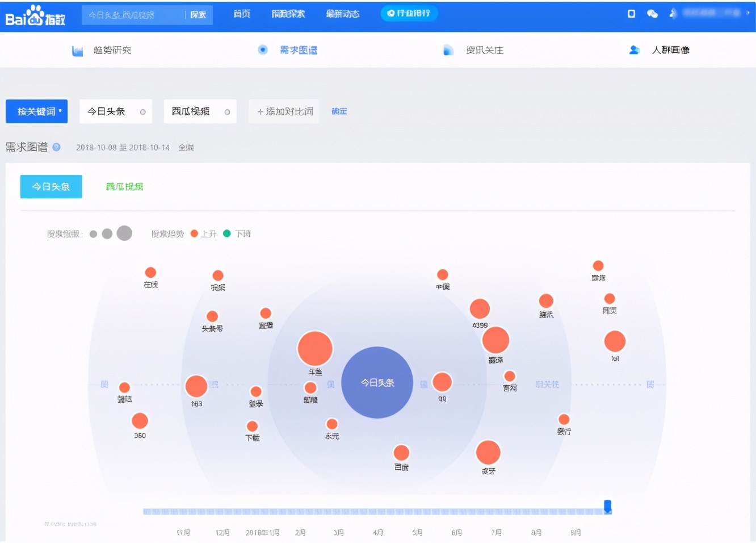
Task: Click the 在线 bubble
Action: coord(150,273)
